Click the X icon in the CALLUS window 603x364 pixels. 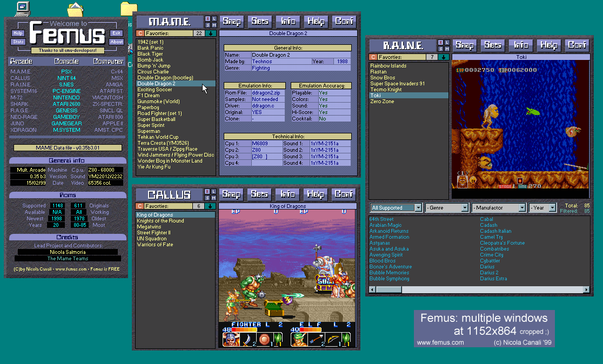207,191
